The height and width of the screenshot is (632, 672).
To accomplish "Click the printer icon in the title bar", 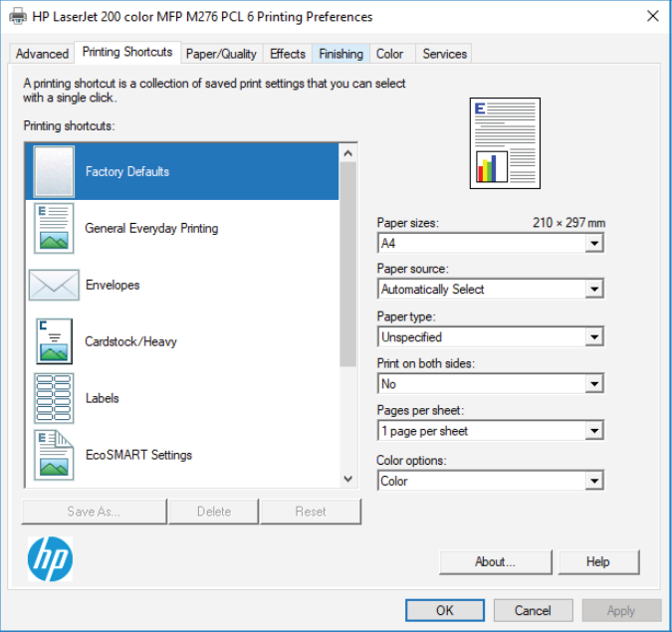I will point(18,17).
